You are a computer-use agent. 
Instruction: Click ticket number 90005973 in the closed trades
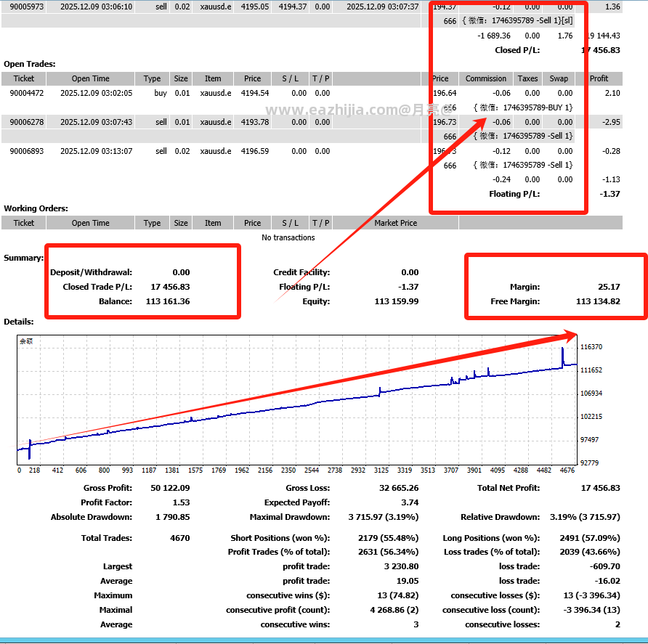[26, 7]
